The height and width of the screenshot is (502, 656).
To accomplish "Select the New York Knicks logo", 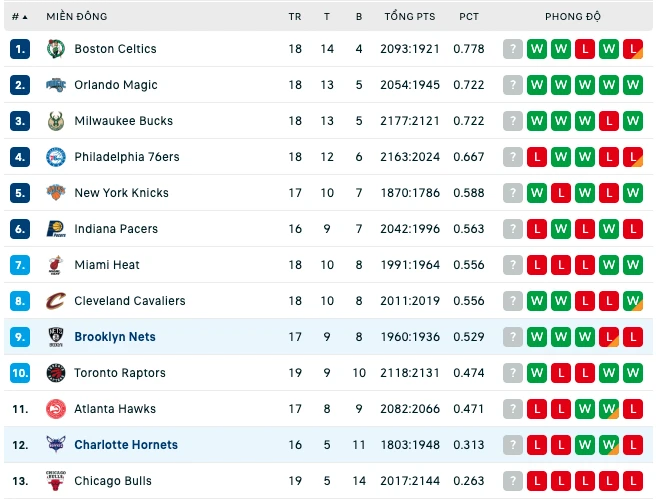I will tap(56, 192).
